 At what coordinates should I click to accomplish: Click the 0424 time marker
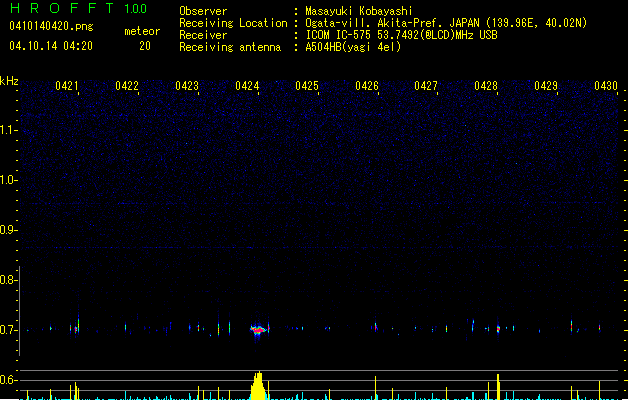247,86
